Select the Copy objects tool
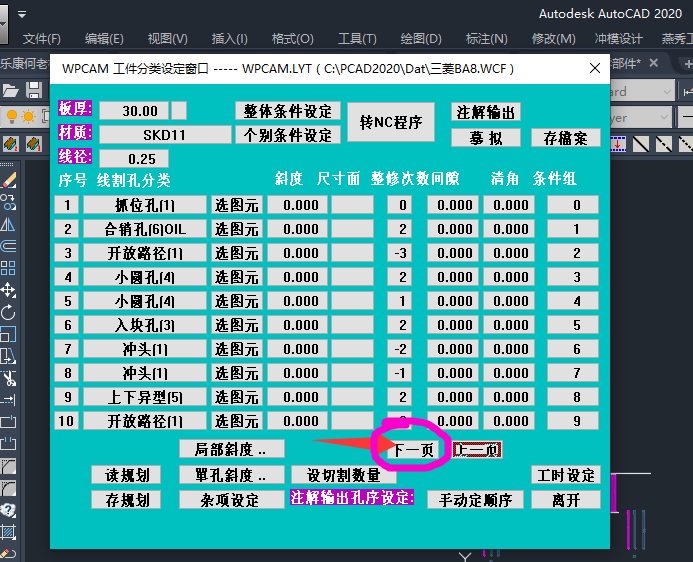693x562 pixels. coord(8,202)
